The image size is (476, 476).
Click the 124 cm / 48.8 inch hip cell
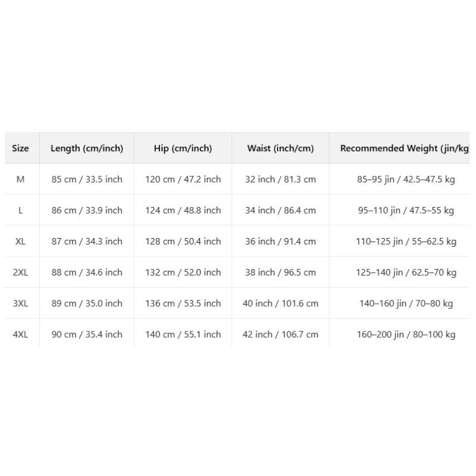[x=183, y=211]
